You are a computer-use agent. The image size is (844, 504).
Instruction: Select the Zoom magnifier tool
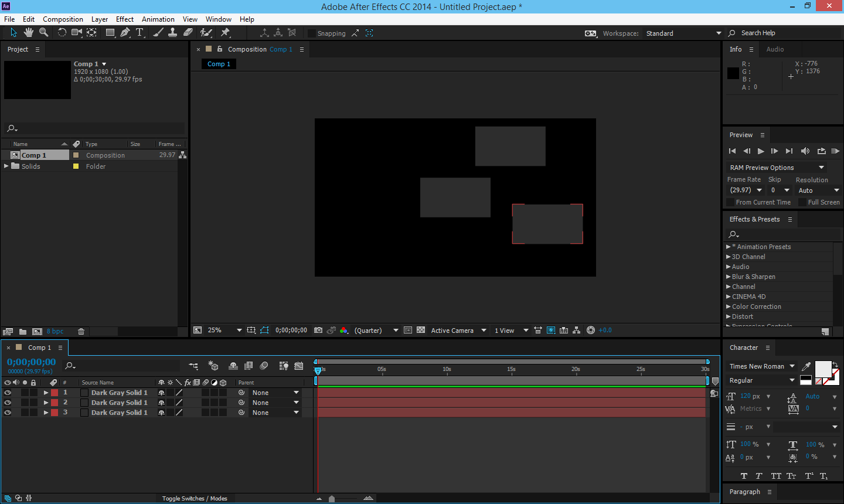click(x=43, y=33)
